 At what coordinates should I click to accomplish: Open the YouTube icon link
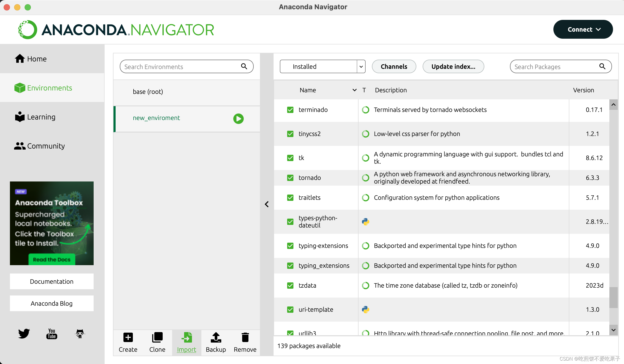52,334
